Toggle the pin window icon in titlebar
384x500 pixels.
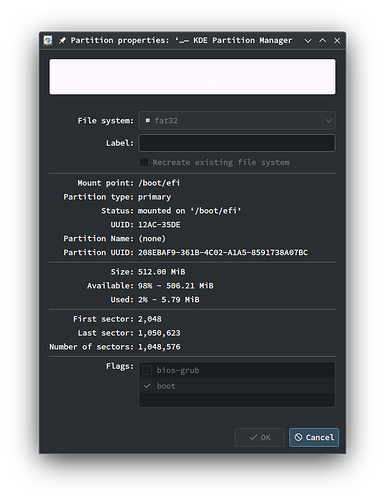pos(62,40)
